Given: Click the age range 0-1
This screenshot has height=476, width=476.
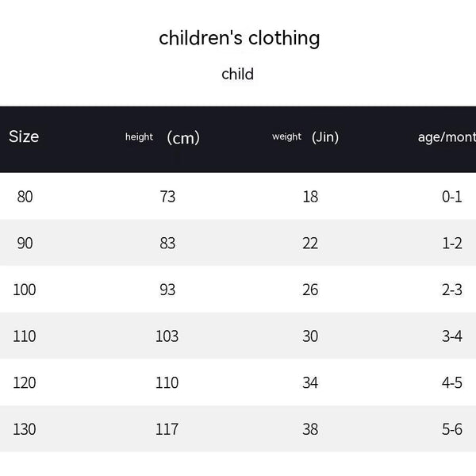Looking at the screenshot, I should [452, 197].
